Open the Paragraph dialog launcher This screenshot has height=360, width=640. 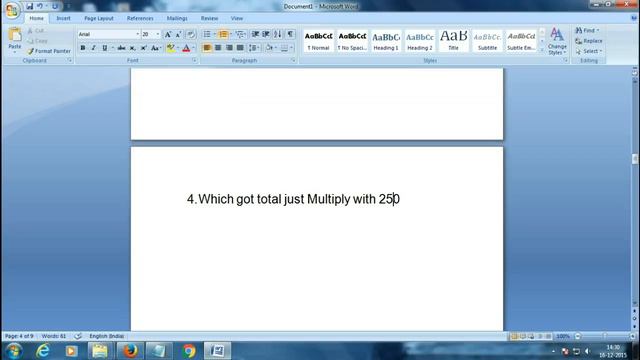coord(293,60)
